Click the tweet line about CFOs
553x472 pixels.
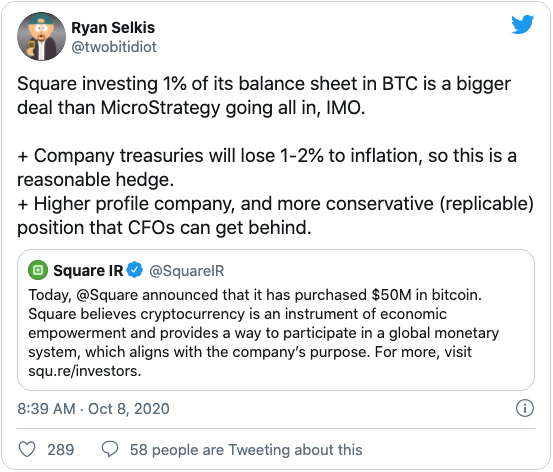164,228
